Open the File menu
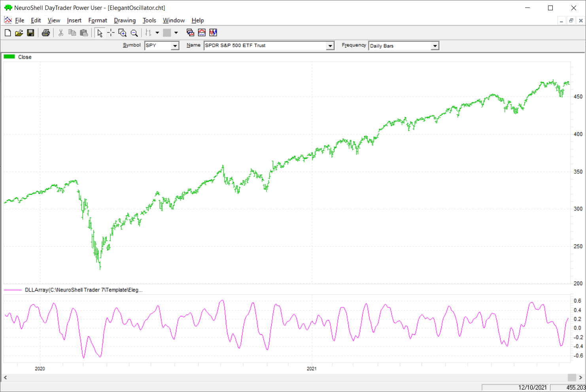586x392 pixels. point(20,21)
